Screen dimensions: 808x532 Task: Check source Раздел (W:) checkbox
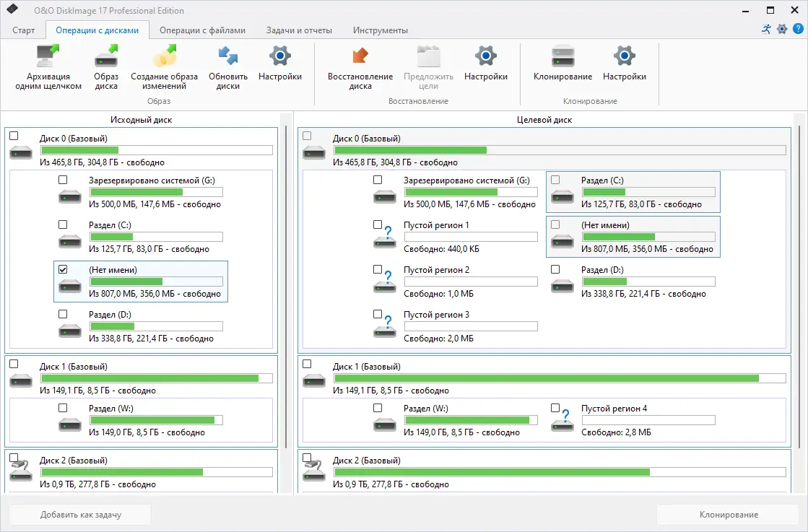pos(63,408)
